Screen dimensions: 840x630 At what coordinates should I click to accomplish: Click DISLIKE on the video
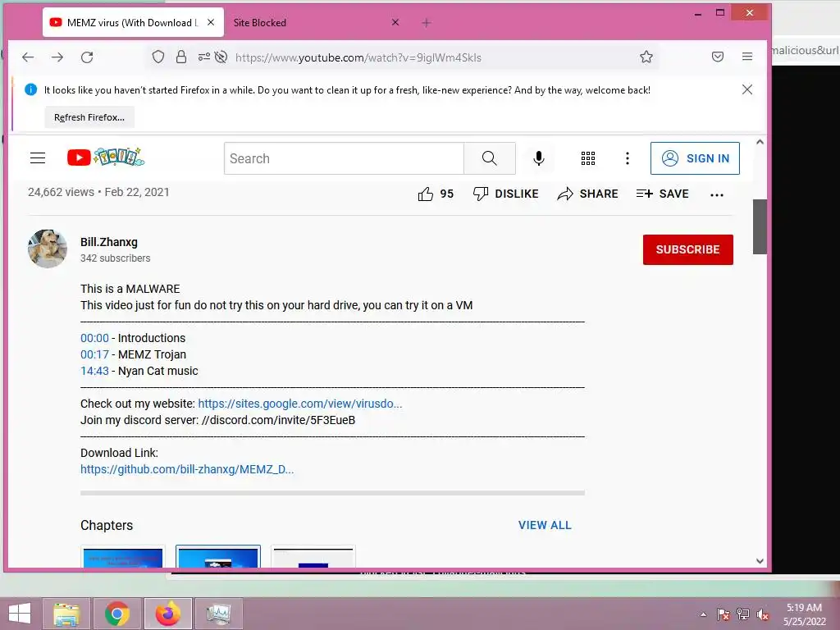point(505,194)
